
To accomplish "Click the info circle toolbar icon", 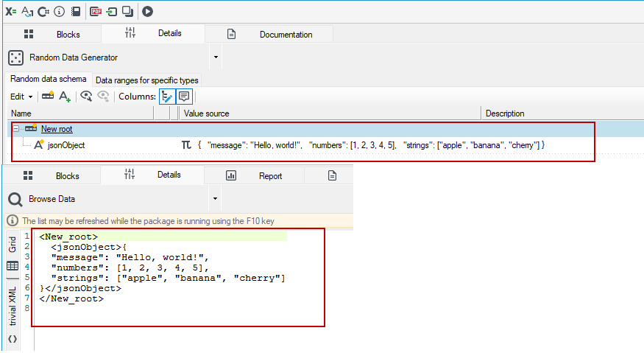I will [59, 12].
